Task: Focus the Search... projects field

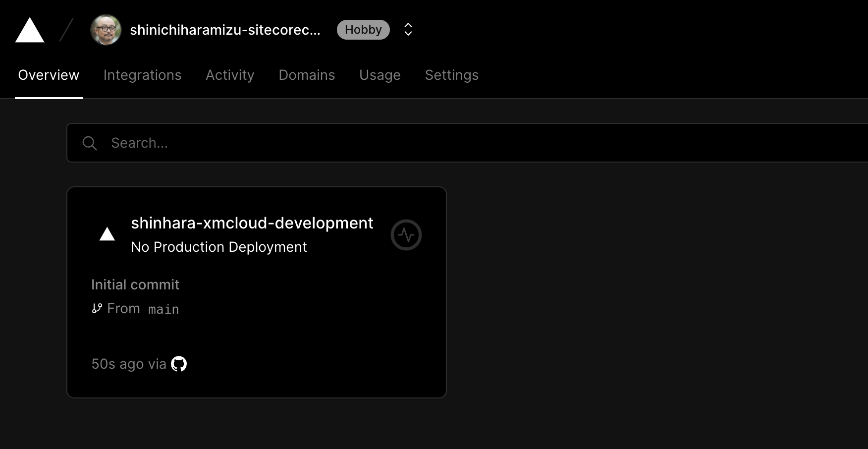Action: [x=467, y=143]
